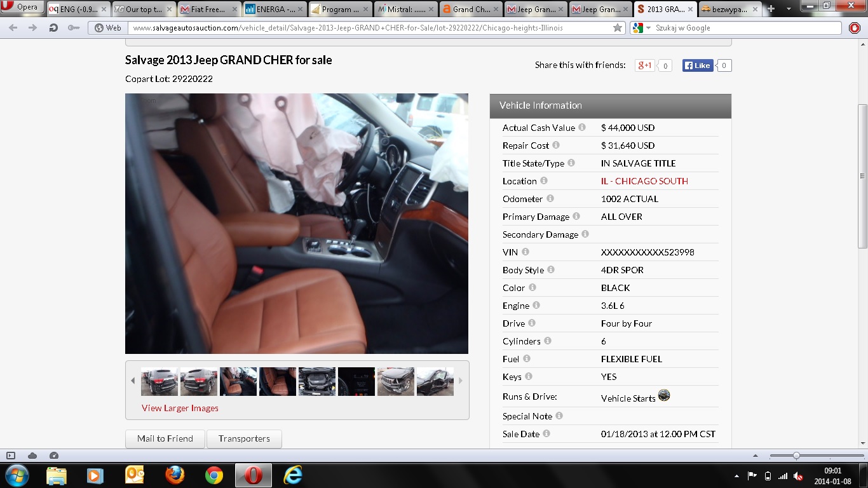
Task: Switch to the ENERGA tab
Action: [x=275, y=9]
